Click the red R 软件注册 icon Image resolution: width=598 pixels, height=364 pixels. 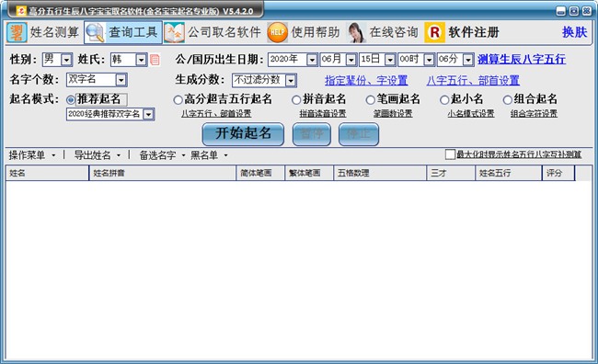(x=435, y=32)
